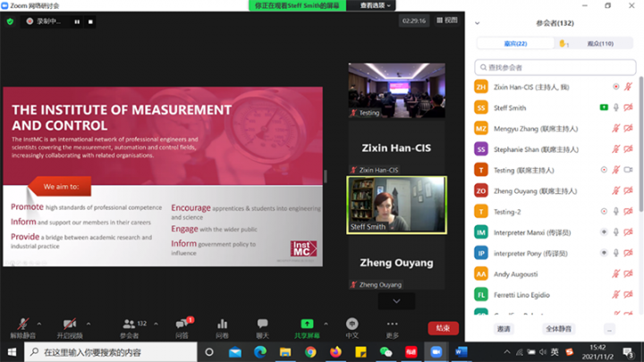The image size is (644, 362).
Task: Select the Testing room video thumbnail
Action: (397, 90)
